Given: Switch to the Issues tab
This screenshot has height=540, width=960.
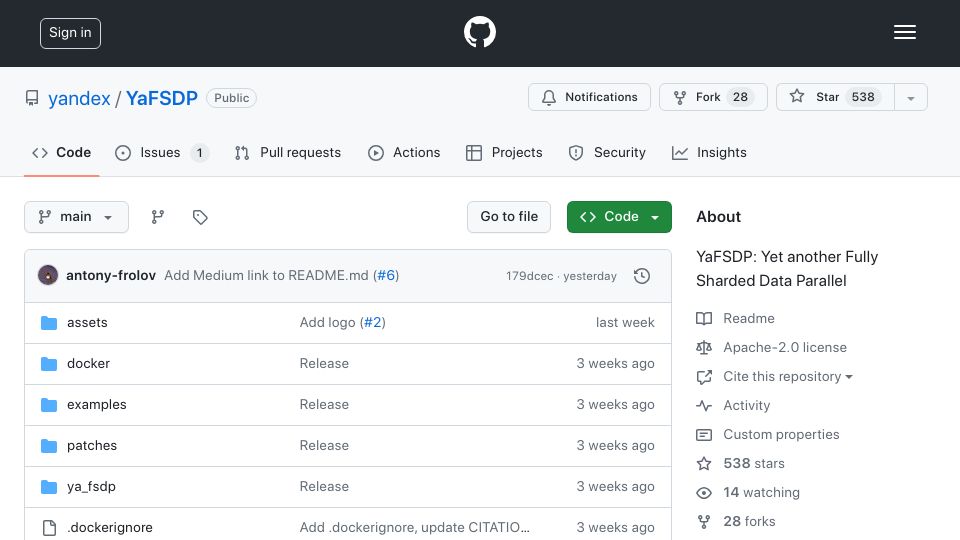Looking at the screenshot, I should click(x=162, y=152).
